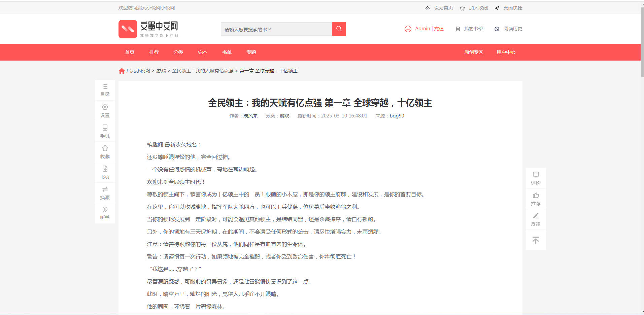Screen dimensions: 644x315
Task: Open the 目录 table of contents icon
Action: [x=105, y=87]
